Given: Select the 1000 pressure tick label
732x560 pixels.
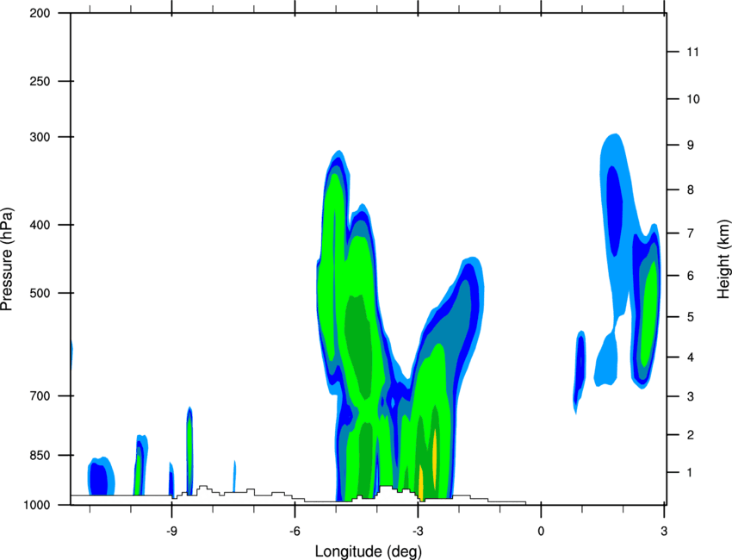Looking at the screenshot, I should 36,505.
